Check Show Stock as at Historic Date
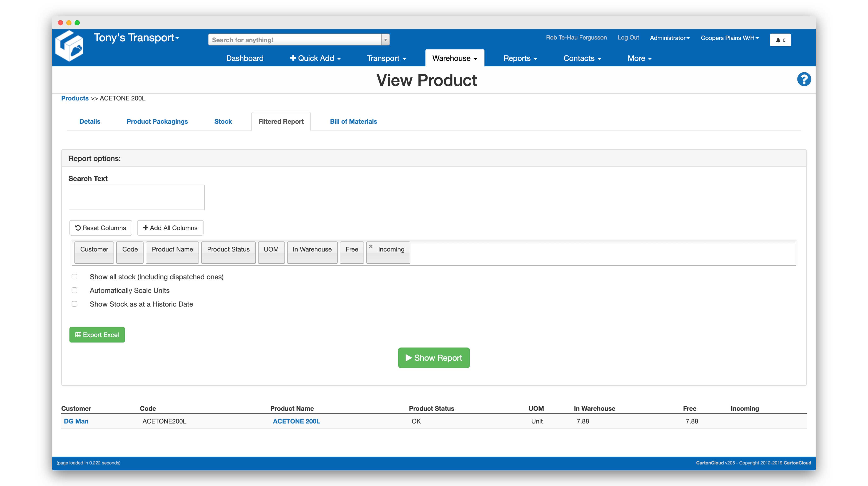Viewport: 868px width, 486px height. coord(74,304)
